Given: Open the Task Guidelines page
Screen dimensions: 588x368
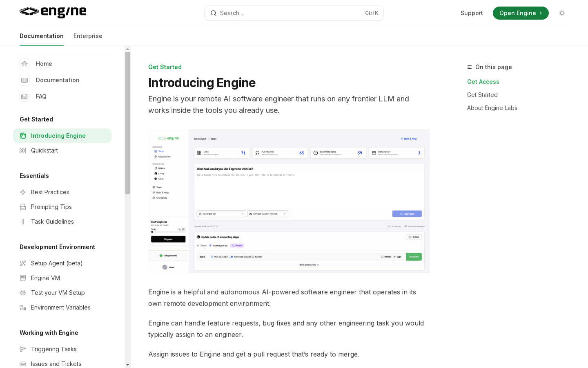Looking at the screenshot, I should click(x=62, y=222).
